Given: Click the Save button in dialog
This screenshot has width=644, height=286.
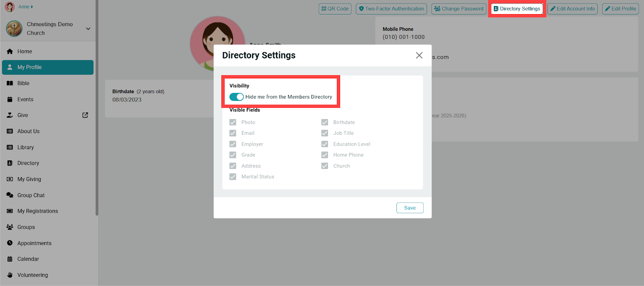Looking at the screenshot, I should pyautogui.click(x=410, y=208).
